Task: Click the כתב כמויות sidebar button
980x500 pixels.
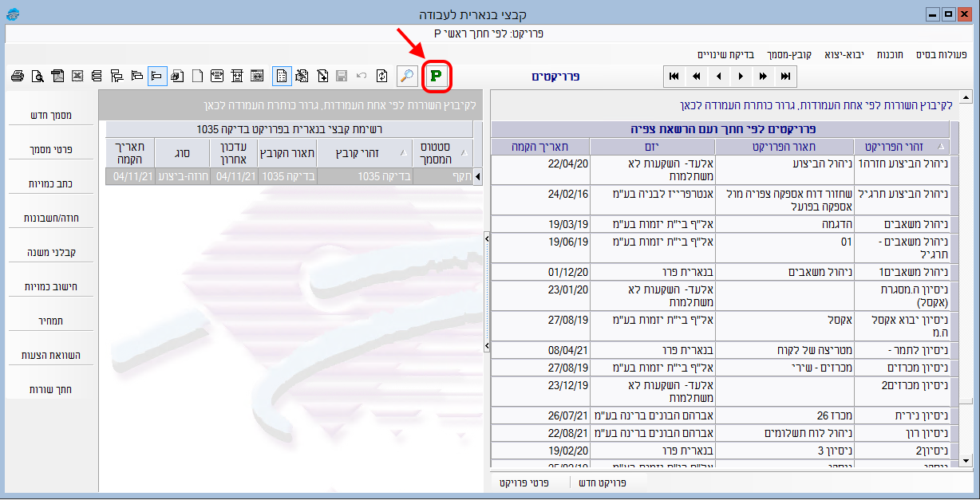Action: click(52, 184)
